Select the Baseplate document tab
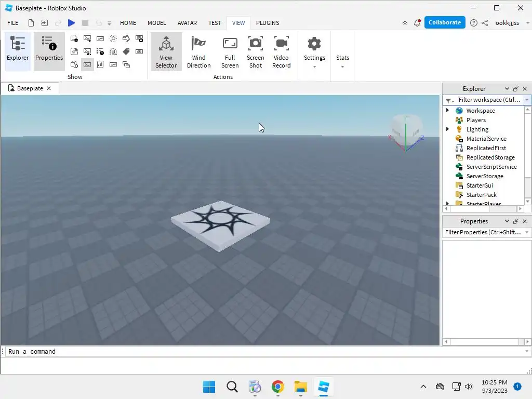This screenshot has height=399, width=532. click(30, 88)
